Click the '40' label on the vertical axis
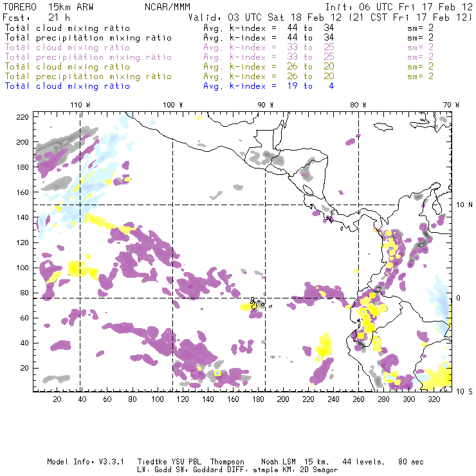476x476 pixels. click(x=24, y=343)
